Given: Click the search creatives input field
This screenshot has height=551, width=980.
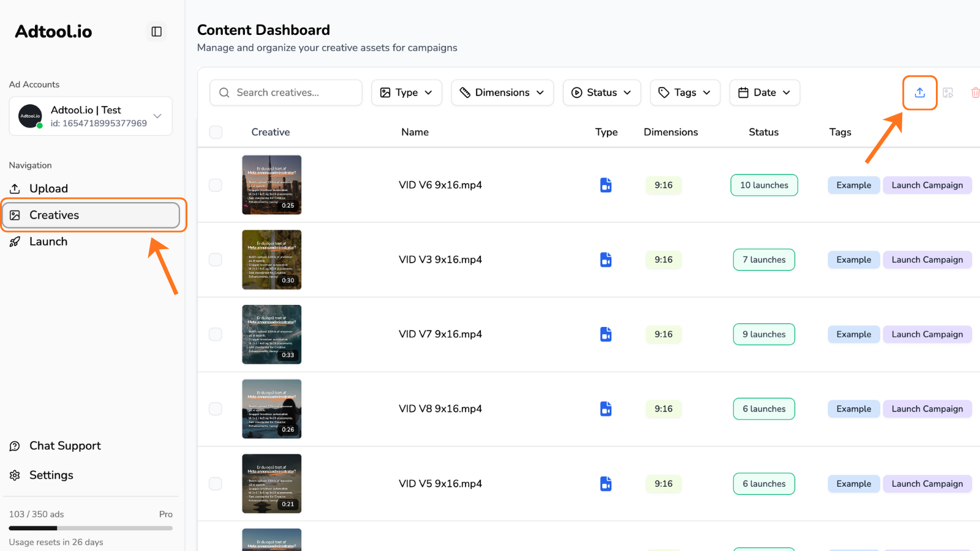Looking at the screenshot, I should tap(285, 92).
